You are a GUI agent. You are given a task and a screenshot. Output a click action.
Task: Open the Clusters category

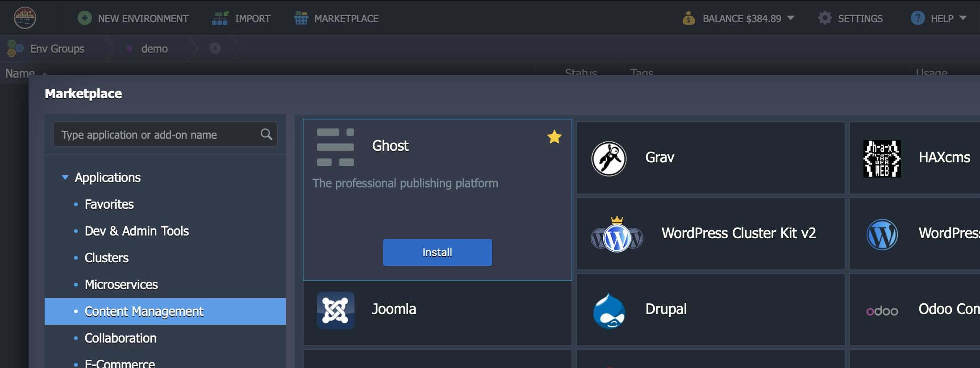106,258
